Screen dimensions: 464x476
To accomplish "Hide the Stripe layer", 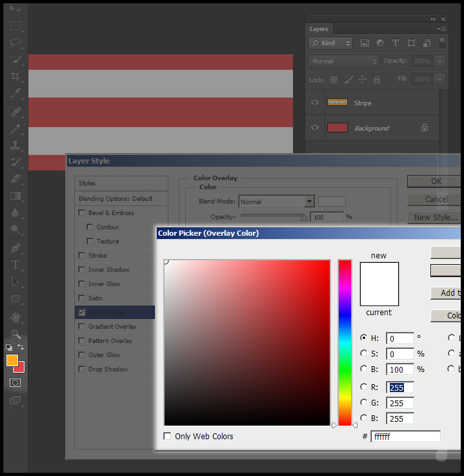I will tap(315, 103).
